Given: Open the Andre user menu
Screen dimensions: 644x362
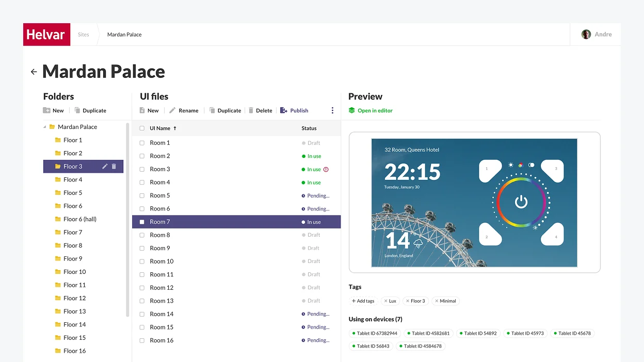Looking at the screenshot, I should coord(596,35).
